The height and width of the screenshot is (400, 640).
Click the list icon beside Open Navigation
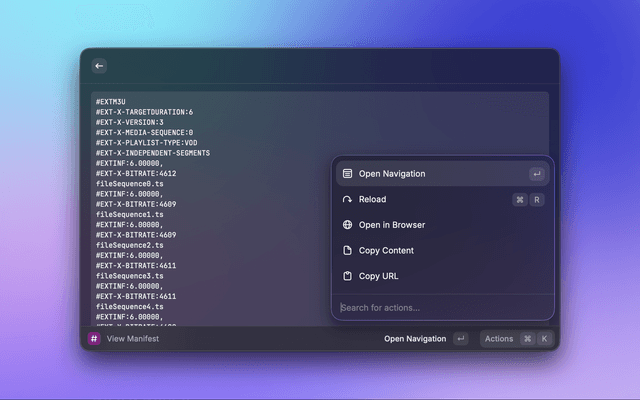[347, 174]
